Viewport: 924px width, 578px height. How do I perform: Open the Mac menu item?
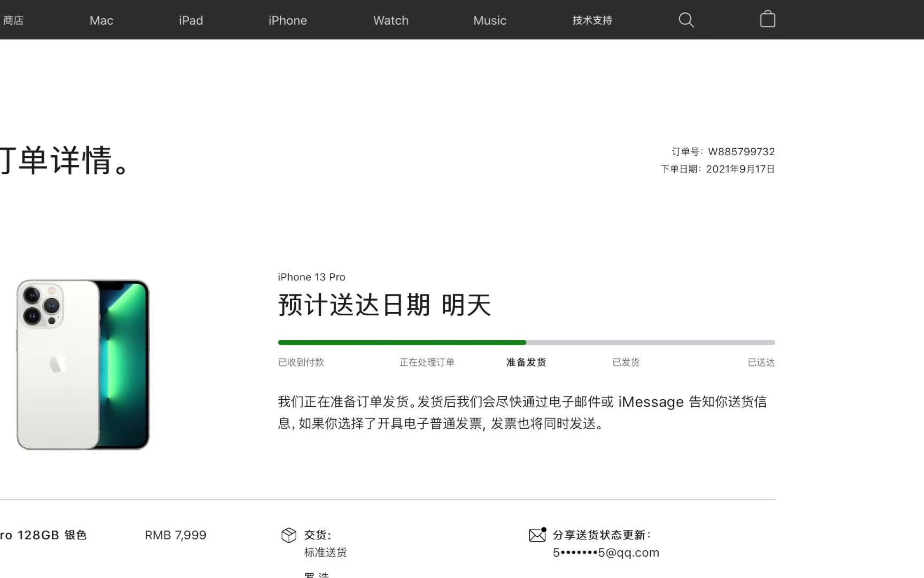(102, 20)
